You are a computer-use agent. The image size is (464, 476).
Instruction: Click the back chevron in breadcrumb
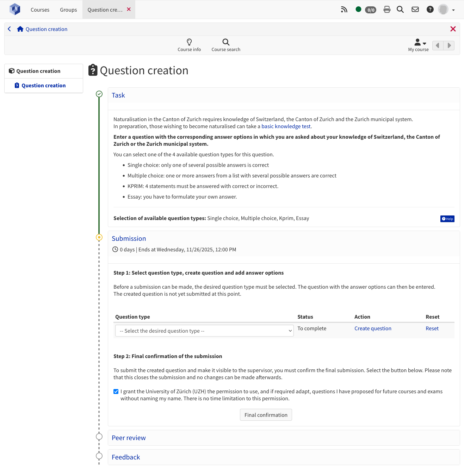pos(10,29)
